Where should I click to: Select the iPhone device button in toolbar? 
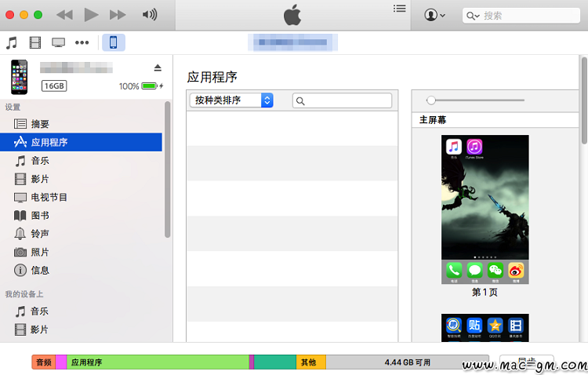[x=113, y=42]
